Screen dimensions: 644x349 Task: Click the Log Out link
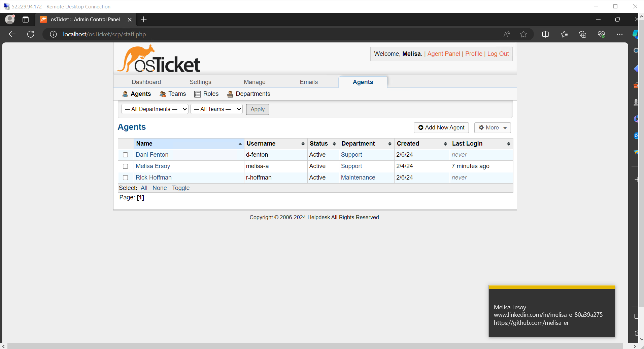tap(498, 54)
